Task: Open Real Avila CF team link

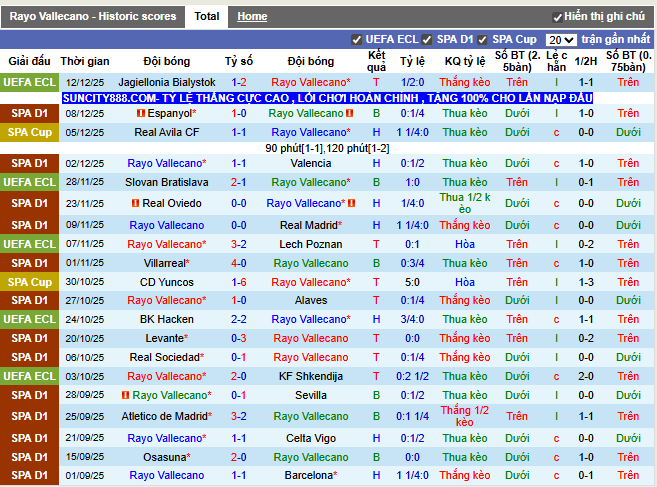Action: (x=167, y=132)
